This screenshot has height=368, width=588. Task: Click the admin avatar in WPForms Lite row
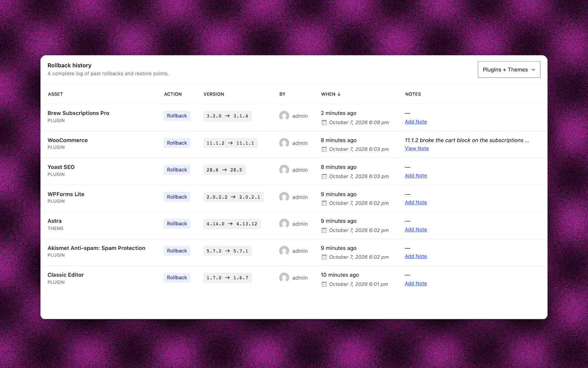(x=284, y=197)
